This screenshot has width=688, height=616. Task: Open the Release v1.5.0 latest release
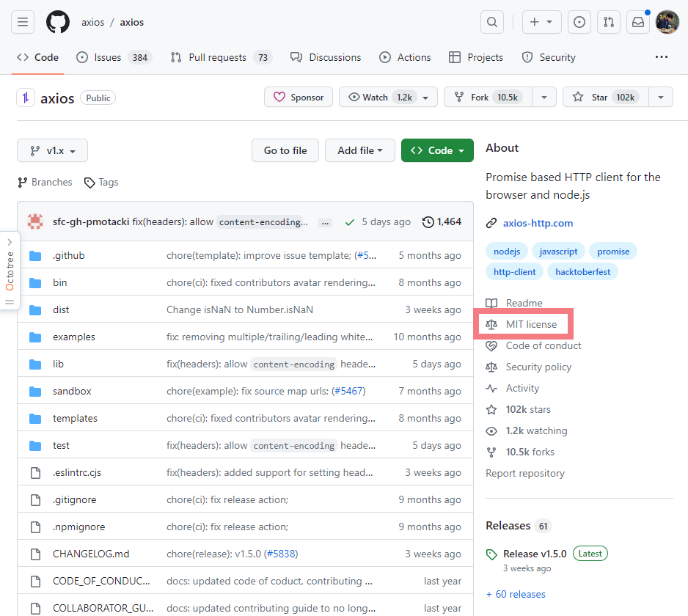coord(535,554)
